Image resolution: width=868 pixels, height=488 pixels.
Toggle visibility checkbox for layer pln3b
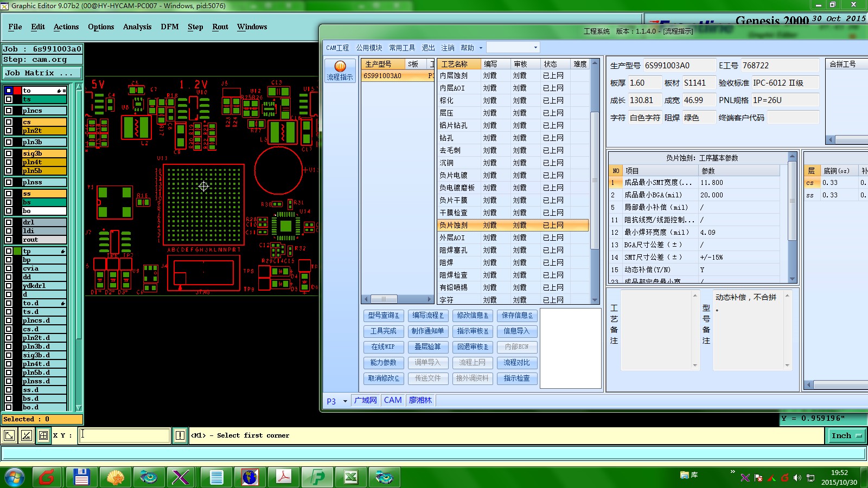click(9, 142)
